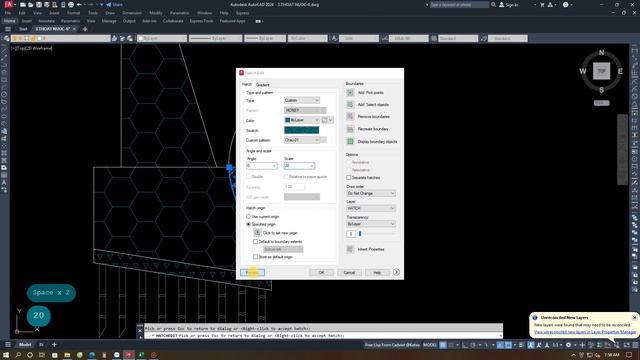
Task: Select Use current origin radio button
Action: (248, 216)
